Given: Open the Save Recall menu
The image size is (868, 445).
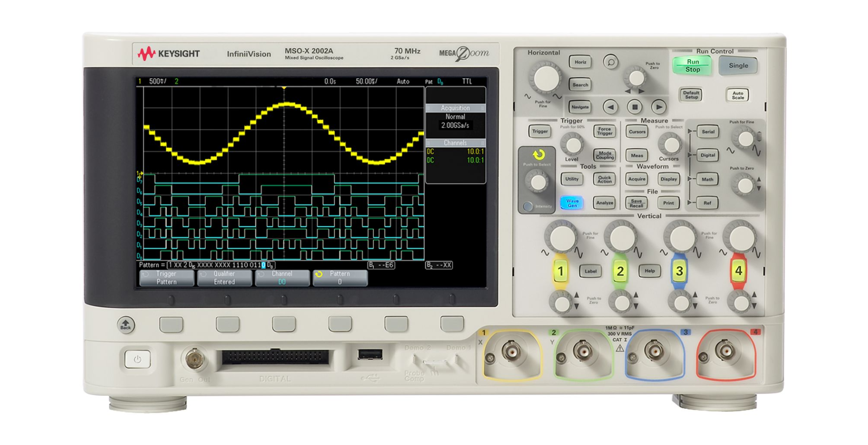Looking at the screenshot, I should pyautogui.click(x=637, y=203).
